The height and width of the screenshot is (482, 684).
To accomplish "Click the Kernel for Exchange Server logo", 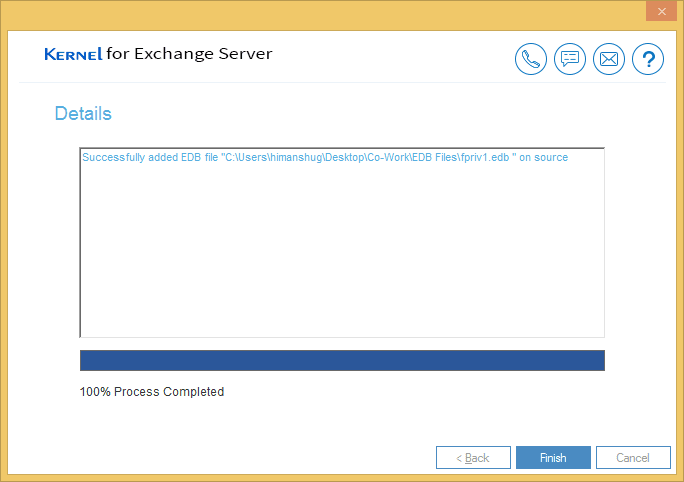I will pyautogui.click(x=158, y=54).
